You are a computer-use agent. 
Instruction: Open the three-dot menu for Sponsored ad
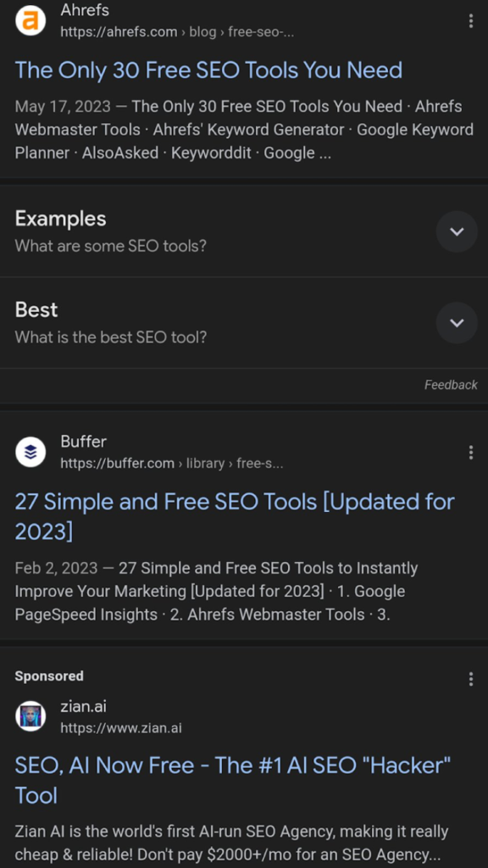pyautogui.click(x=471, y=679)
